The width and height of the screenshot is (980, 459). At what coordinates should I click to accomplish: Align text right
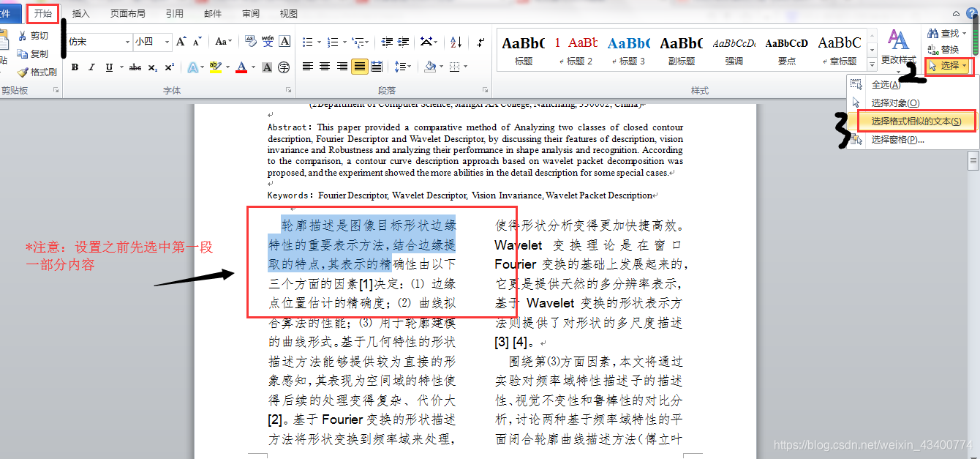click(342, 67)
